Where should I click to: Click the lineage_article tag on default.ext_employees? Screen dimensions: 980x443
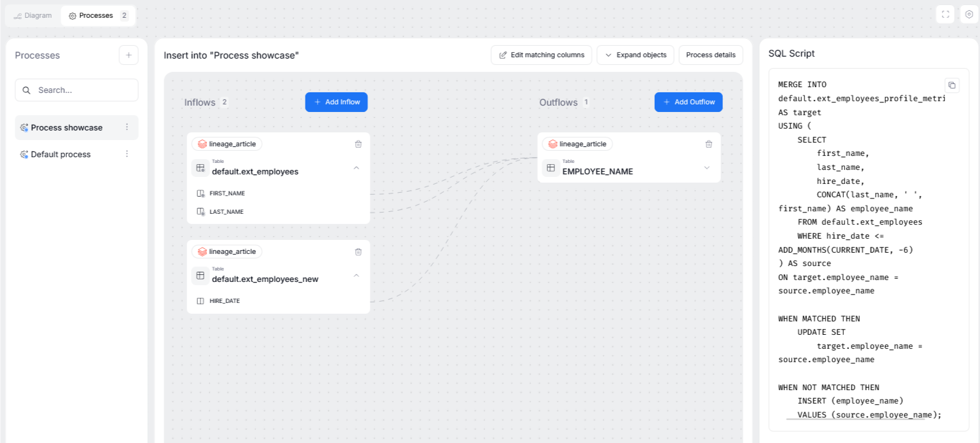227,144
